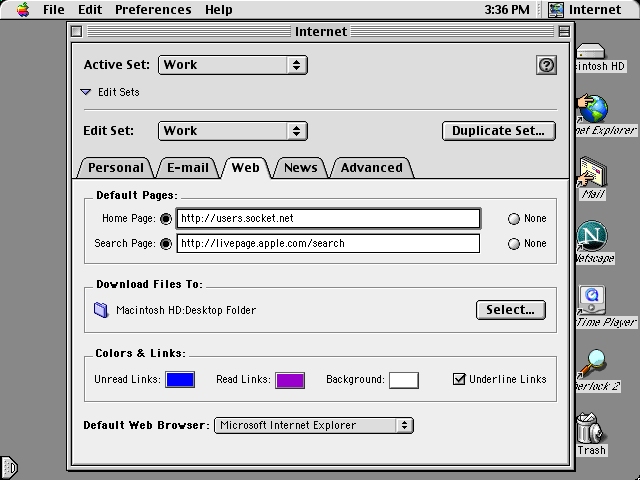Click the Trash desktop icon
640x480 pixels.
click(x=590, y=428)
